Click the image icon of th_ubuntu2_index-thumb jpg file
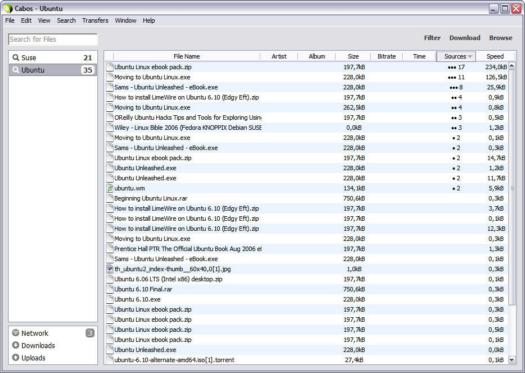This screenshot has height=373, width=525. 110,269
